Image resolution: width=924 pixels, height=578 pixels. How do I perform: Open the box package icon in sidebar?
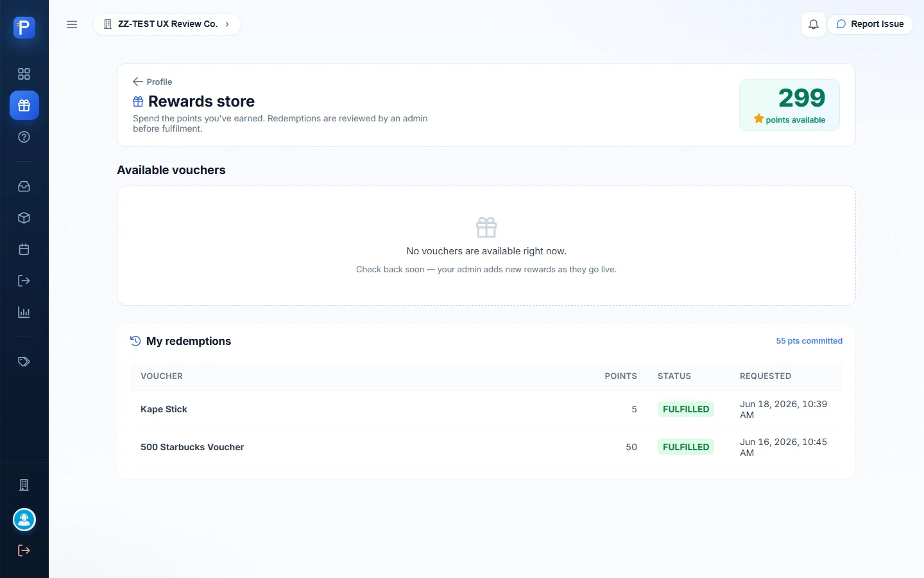24,218
